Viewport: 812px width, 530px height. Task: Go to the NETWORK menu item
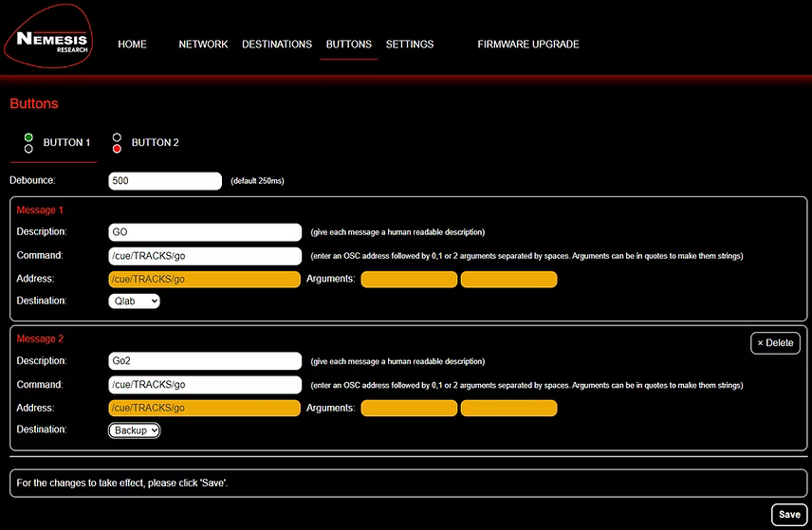tap(203, 45)
